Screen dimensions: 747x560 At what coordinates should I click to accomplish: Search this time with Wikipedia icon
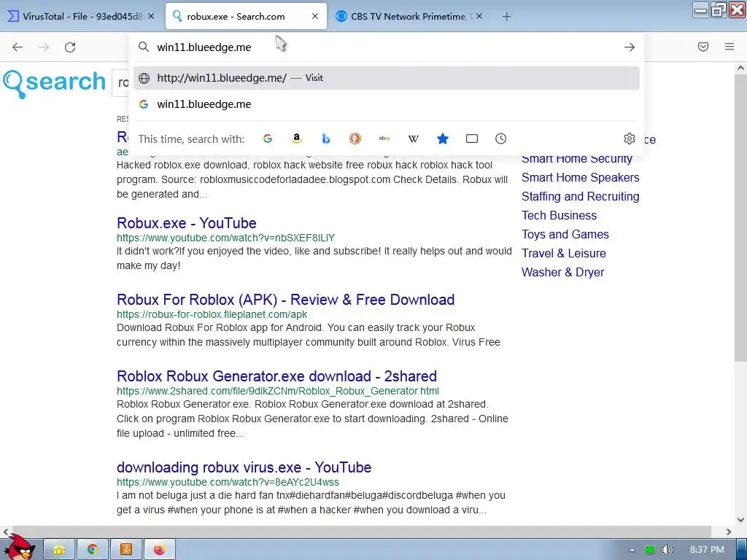click(x=414, y=139)
